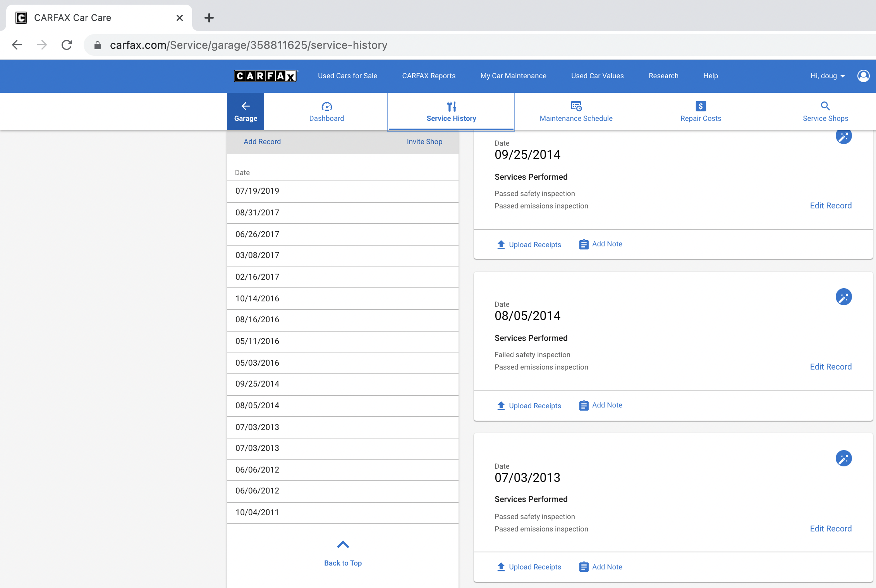The height and width of the screenshot is (588, 876).
Task: Click the Repair Costs dollar icon
Action: pyautogui.click(x=701, y=106)
